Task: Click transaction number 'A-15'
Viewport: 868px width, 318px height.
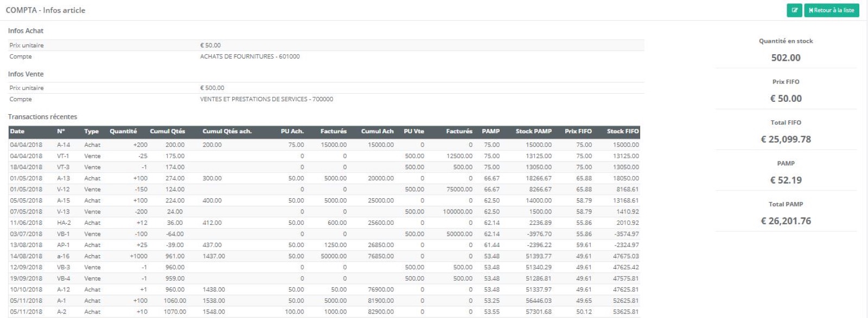Action: pyautogui.click(x=63, y=200)
